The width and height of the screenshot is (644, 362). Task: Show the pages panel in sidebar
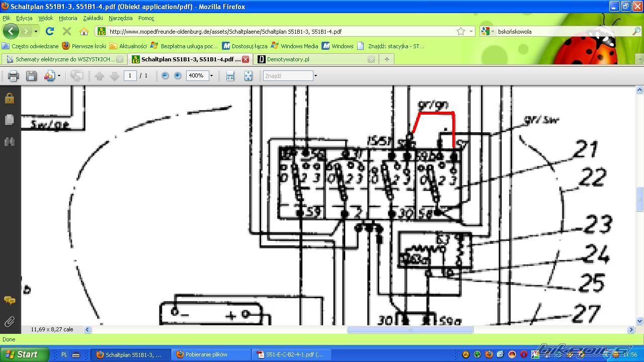tap(9, 120)
